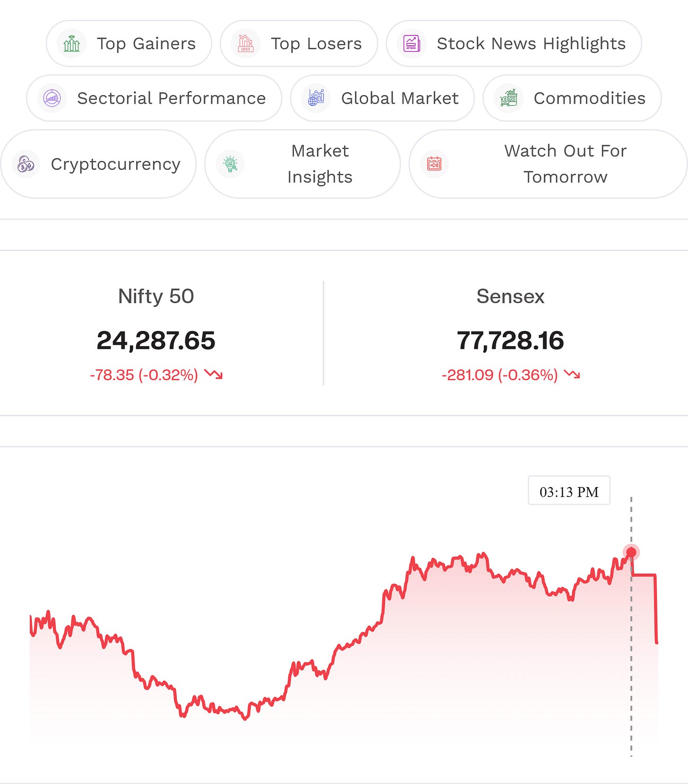The width and height of the screenshot is (688, 784).
Task: Open the Top Gainers section
Action: coord(129,44)
